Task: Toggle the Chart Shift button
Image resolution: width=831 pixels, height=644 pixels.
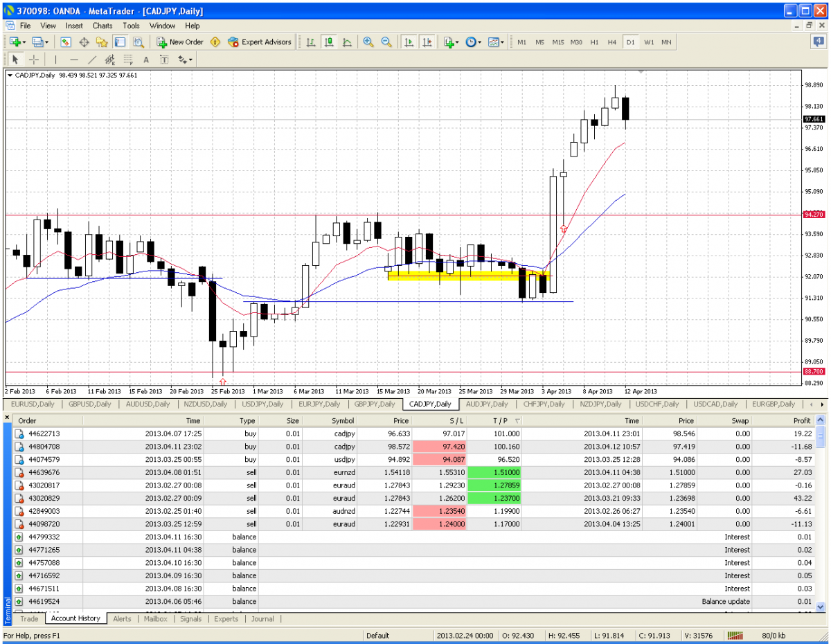Action: pyautogui.click(x=427, y=42)
